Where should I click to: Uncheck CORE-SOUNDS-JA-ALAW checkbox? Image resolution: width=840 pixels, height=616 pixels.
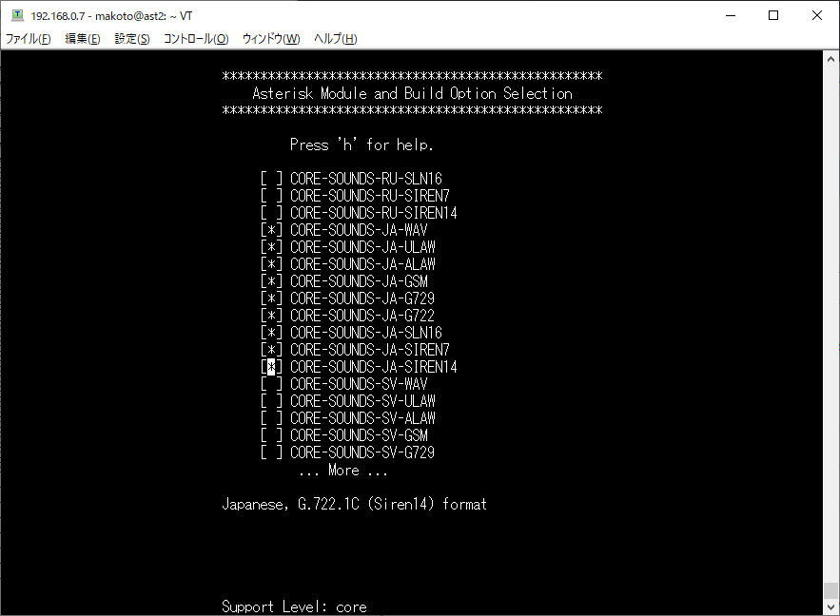tap(271, 264)
